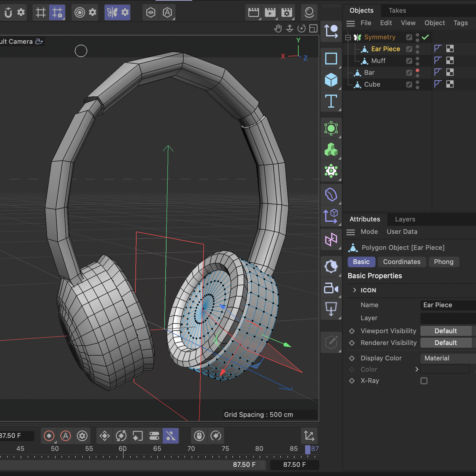Select the Move tool in the right toolbar
This screenshot has width=476, height=476.
pos(331,31)
